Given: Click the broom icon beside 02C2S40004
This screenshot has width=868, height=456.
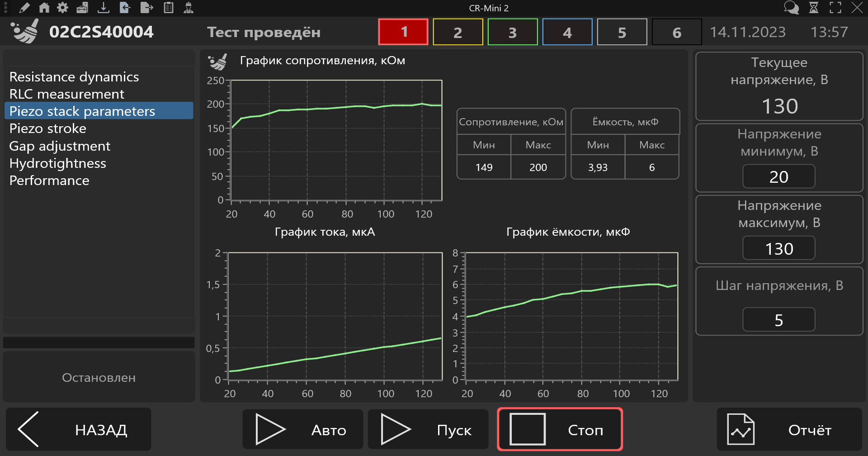Looking at the screenshot, I should 25,32.
